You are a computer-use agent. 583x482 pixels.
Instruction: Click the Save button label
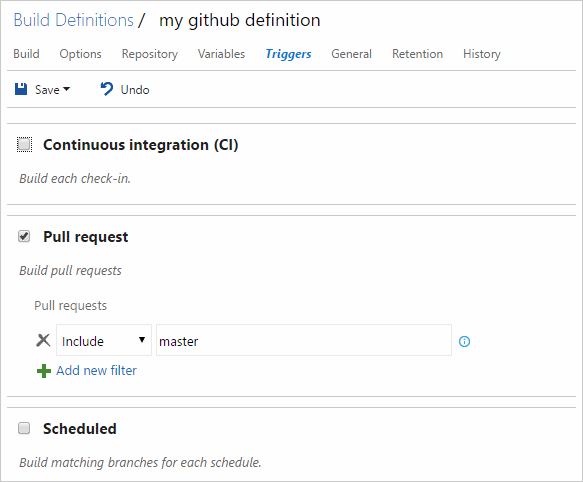[x=47, y=90]
